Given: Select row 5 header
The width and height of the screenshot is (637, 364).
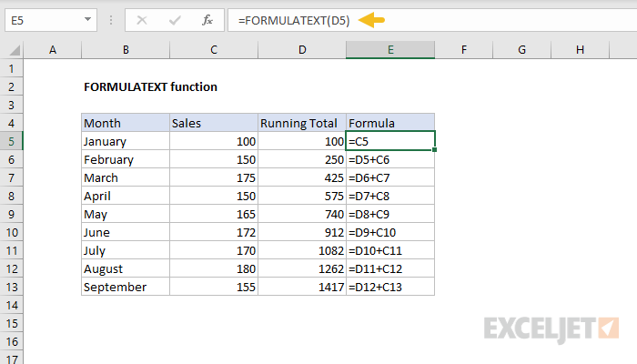Looking at the screenshot, I should coord(12,141).
